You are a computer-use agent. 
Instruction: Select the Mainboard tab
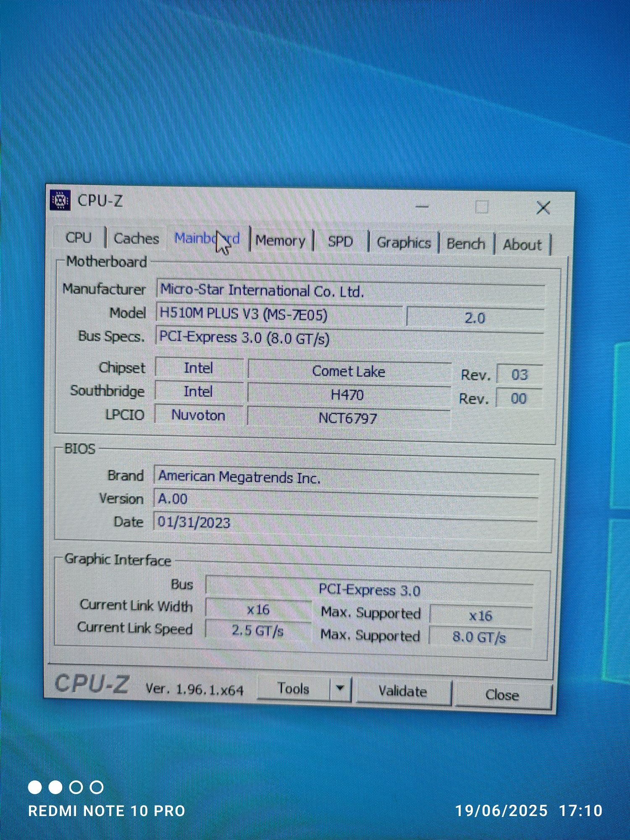point(207,239)
